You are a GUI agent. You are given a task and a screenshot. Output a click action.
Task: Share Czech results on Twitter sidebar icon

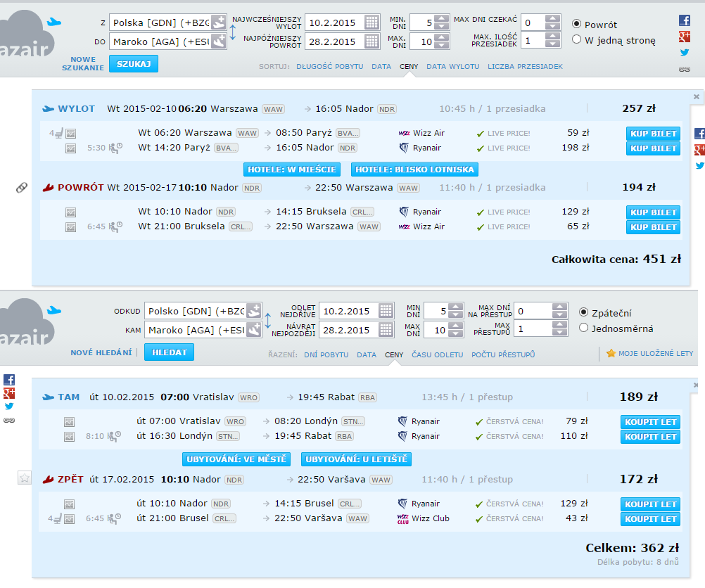(x=9, y=407)
